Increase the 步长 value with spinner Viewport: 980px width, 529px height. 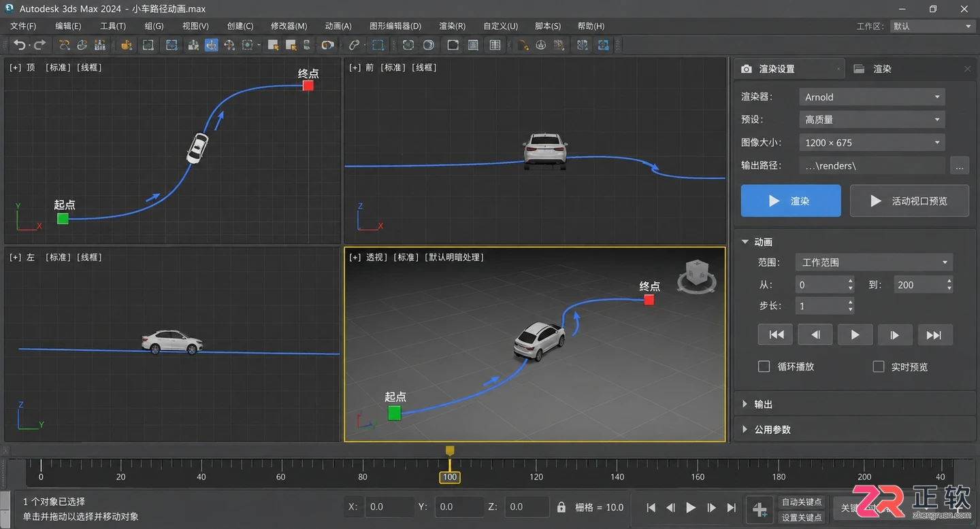coord(851,303)
